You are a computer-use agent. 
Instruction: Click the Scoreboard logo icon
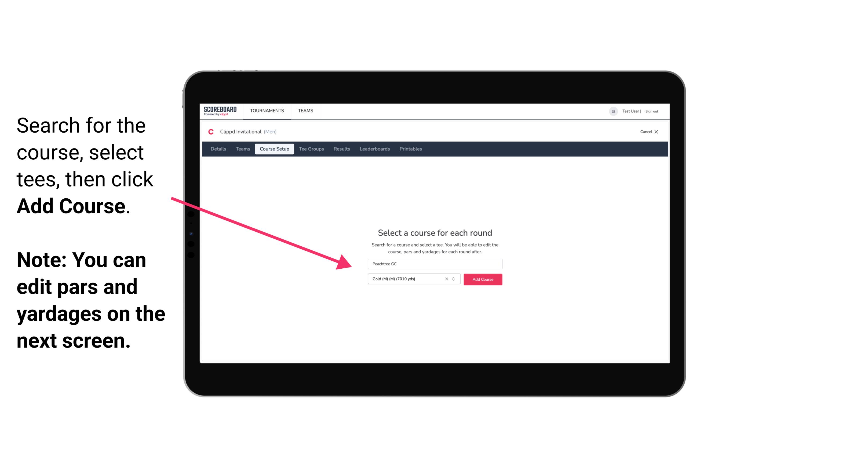[x=220, y=111]
